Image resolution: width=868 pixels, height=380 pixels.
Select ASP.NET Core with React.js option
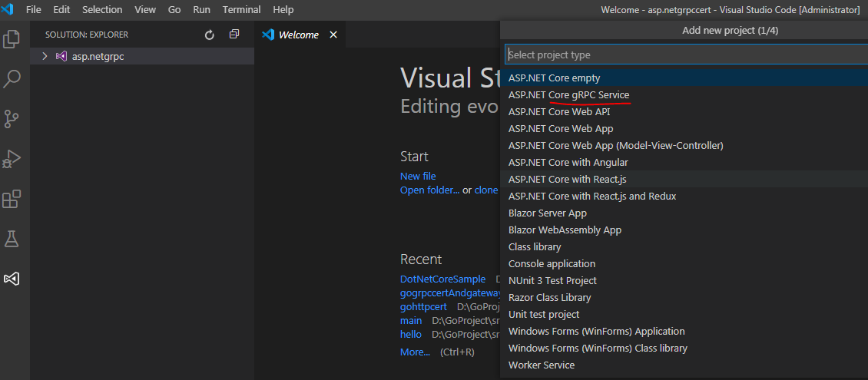pos(684,179)
